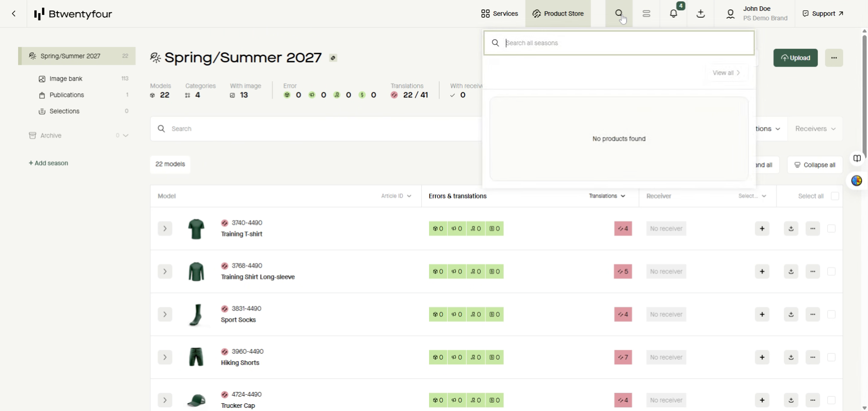Screen dimensions: 868x411
Task: Click the Add season link
Action: pyautogui.click(x=49, y=163)
